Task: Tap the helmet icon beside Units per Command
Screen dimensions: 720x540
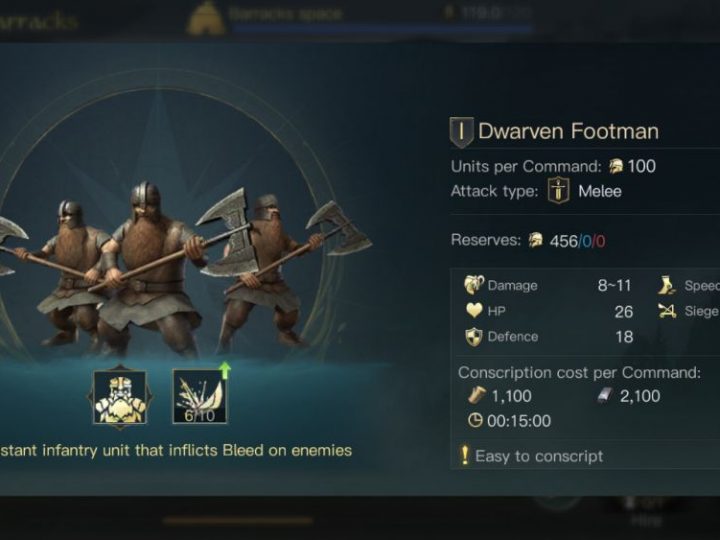Action: click(x=616, y=166)
